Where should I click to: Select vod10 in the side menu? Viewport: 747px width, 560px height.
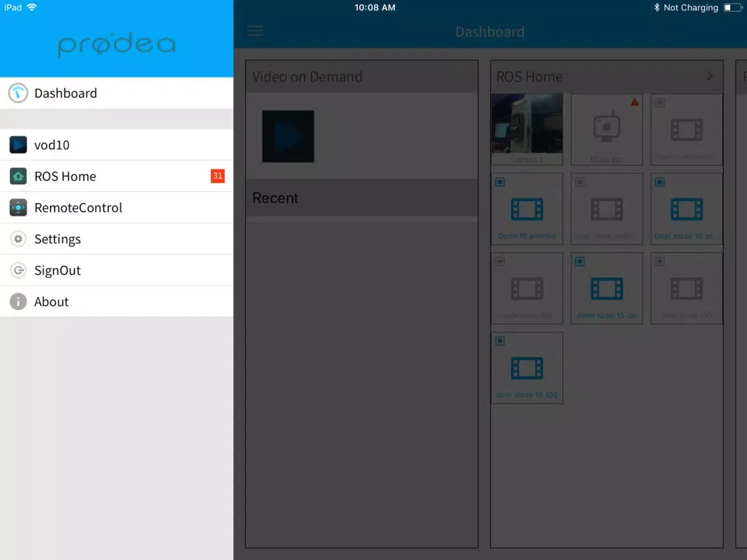coord(117,145)
